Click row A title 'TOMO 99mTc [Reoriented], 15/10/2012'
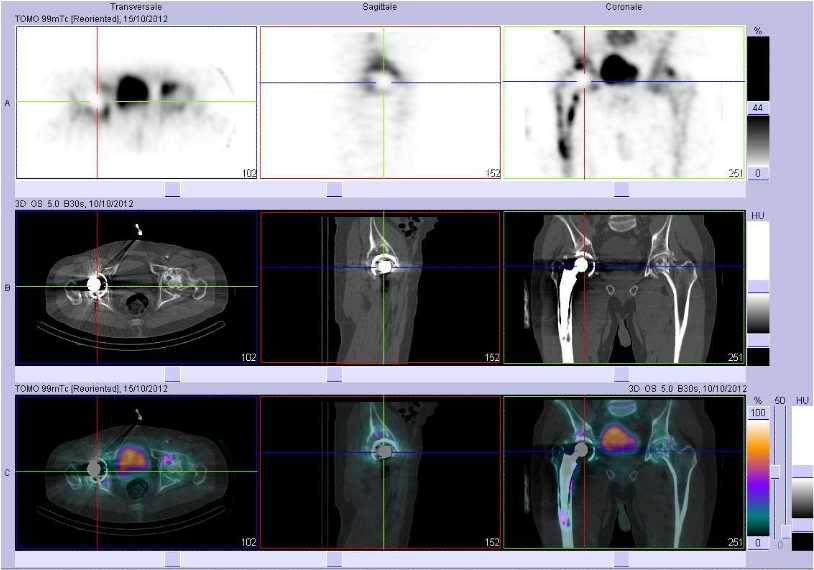 [x=91, y=19]
